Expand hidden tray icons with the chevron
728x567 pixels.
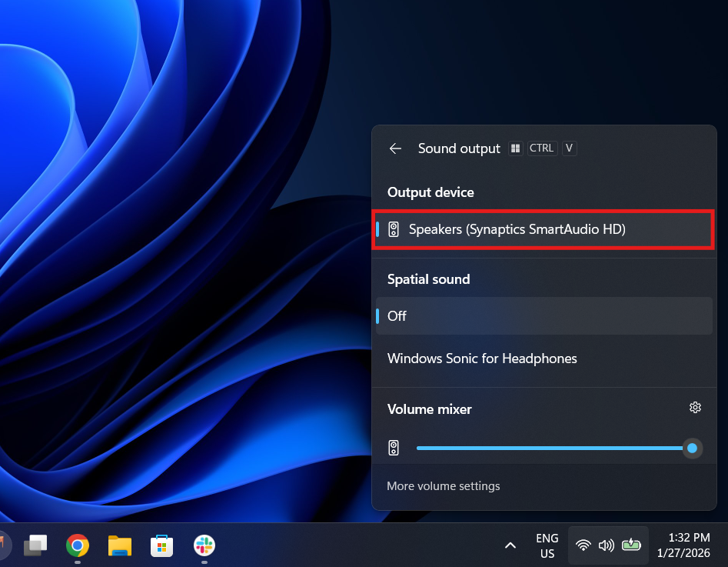point(510,545)
